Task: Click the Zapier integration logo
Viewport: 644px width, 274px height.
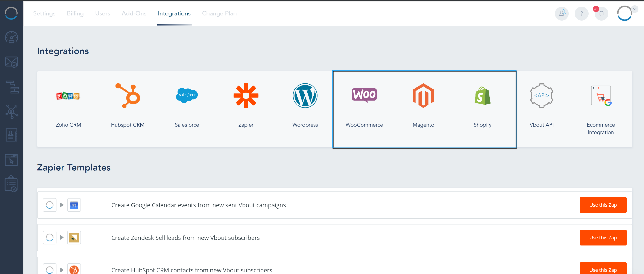Action: [x=246, y=96]
